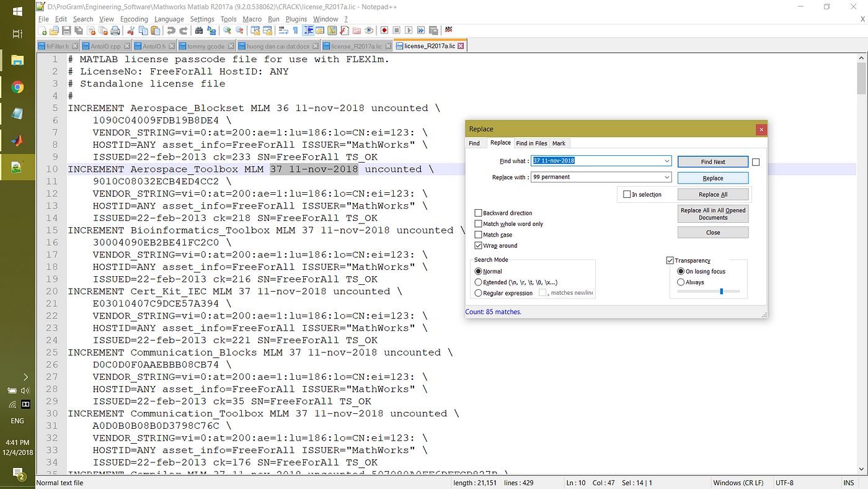Click the Save toolbar icon
The width and height of the screenshot is (868, 489).
point(66,30)
